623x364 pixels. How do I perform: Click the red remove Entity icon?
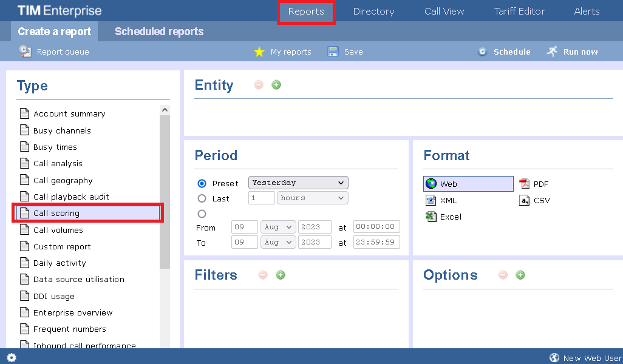pos(259,85)
